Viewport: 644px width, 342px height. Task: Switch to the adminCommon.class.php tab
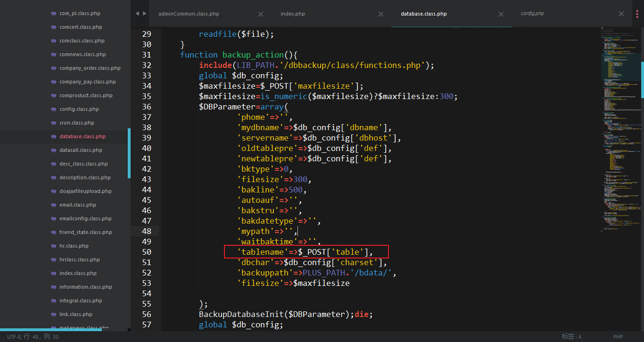[x=189, y=14]
